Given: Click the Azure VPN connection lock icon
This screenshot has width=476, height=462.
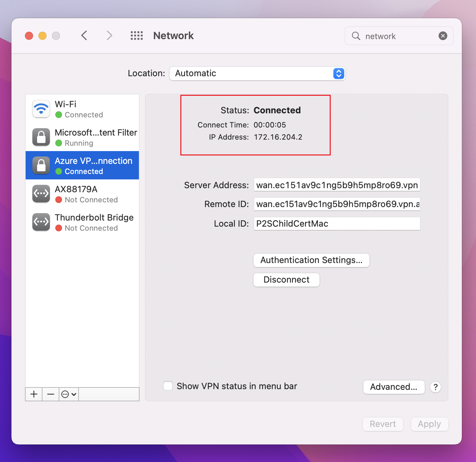Looking at the screenshot, I should pyautogui.click(x=41, y=166).
